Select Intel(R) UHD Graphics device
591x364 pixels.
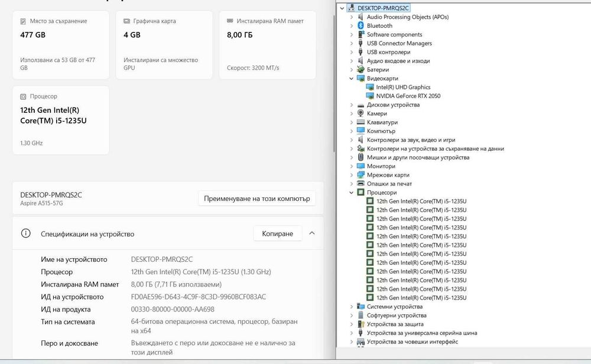(403, 87)
